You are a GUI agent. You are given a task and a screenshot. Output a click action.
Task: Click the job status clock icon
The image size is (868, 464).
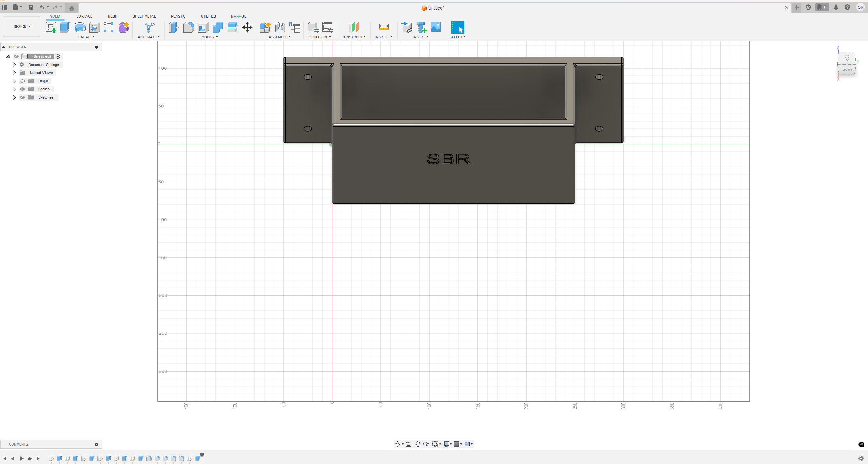click(x=822, y=7)
